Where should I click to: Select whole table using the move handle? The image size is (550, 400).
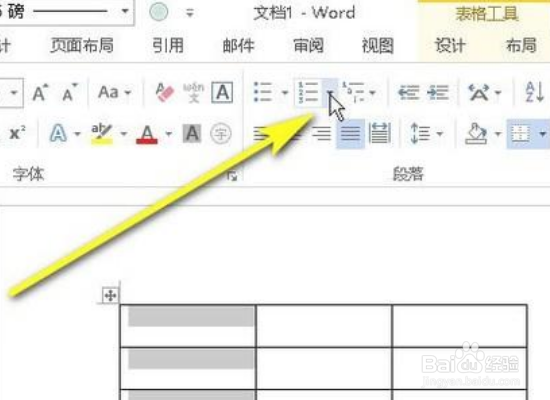click(110, 295)
